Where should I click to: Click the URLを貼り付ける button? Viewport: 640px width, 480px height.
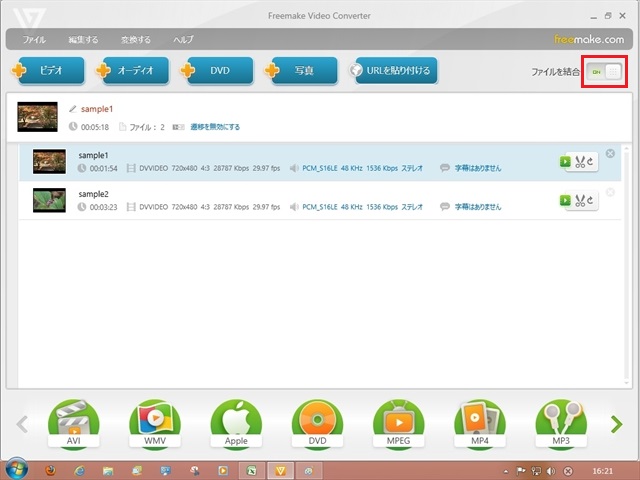point(393,71)
